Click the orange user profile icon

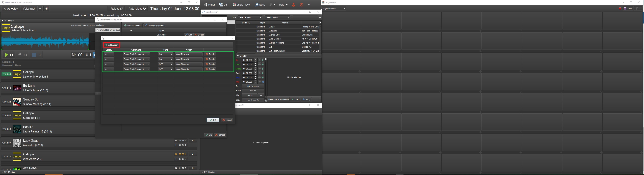tap(294, 5)
